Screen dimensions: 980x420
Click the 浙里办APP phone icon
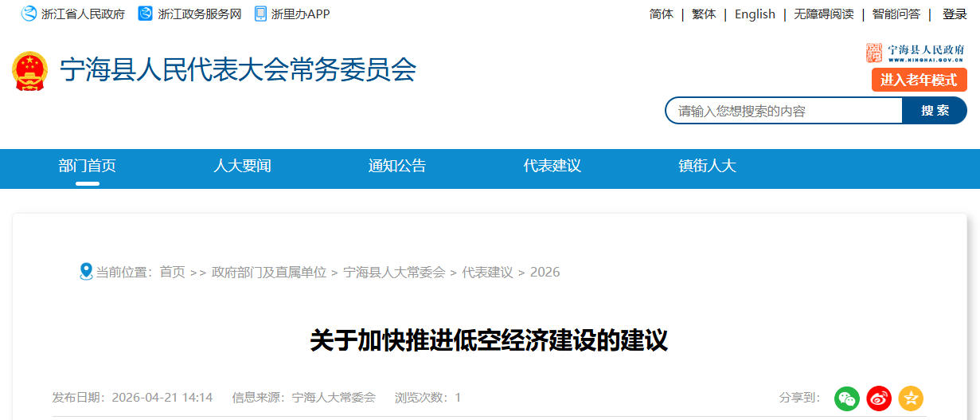tap(260, 14)
